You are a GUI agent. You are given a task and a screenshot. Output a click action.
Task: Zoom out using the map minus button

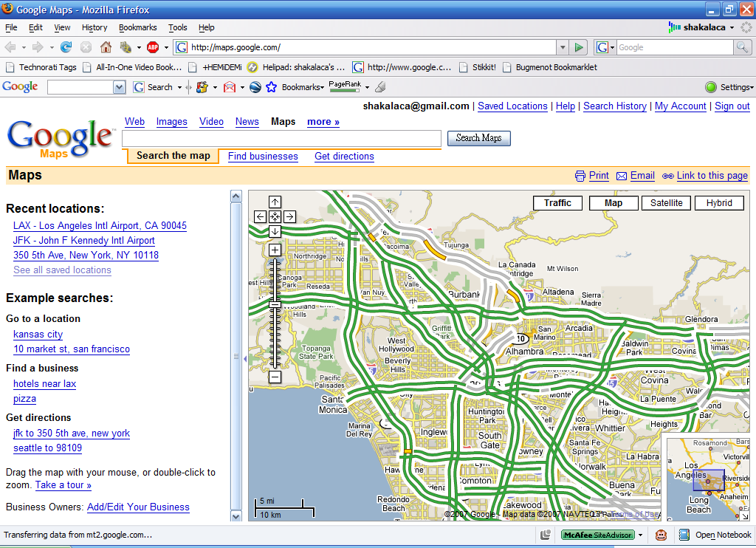(275, 377)
